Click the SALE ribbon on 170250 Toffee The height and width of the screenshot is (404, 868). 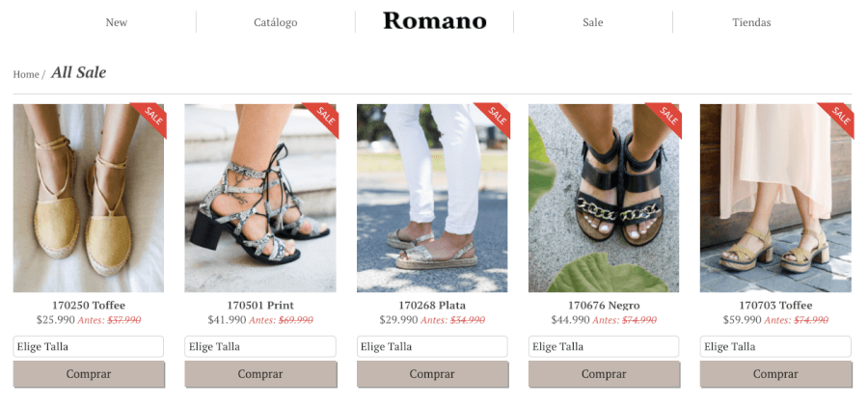tap(151, 117)
